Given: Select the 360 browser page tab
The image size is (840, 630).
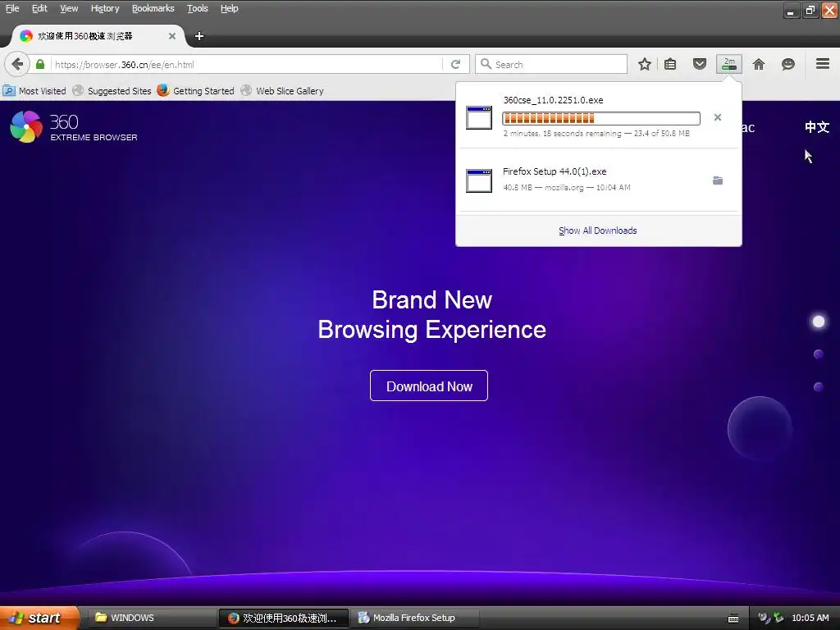Looking at the screenshot, I should [x=98, y=36].
